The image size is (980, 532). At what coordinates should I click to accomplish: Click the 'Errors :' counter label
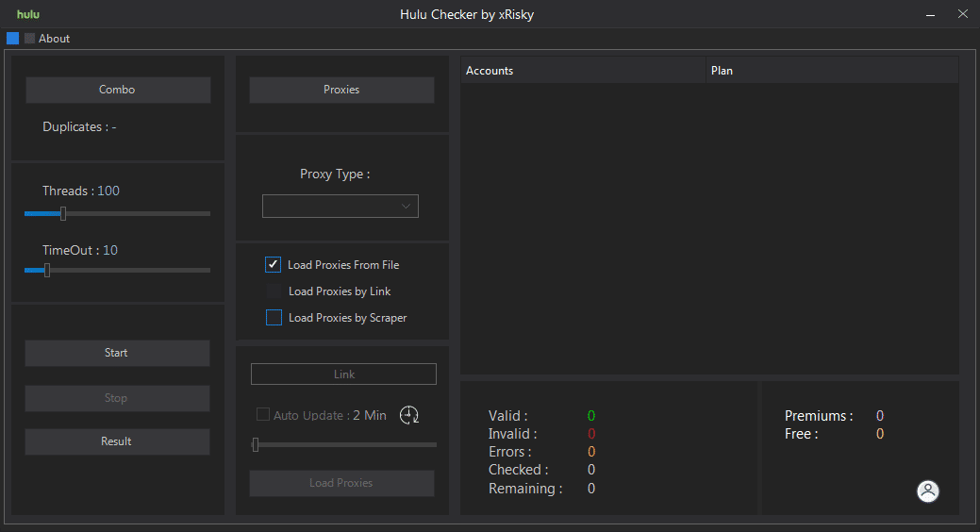(510, 452)
